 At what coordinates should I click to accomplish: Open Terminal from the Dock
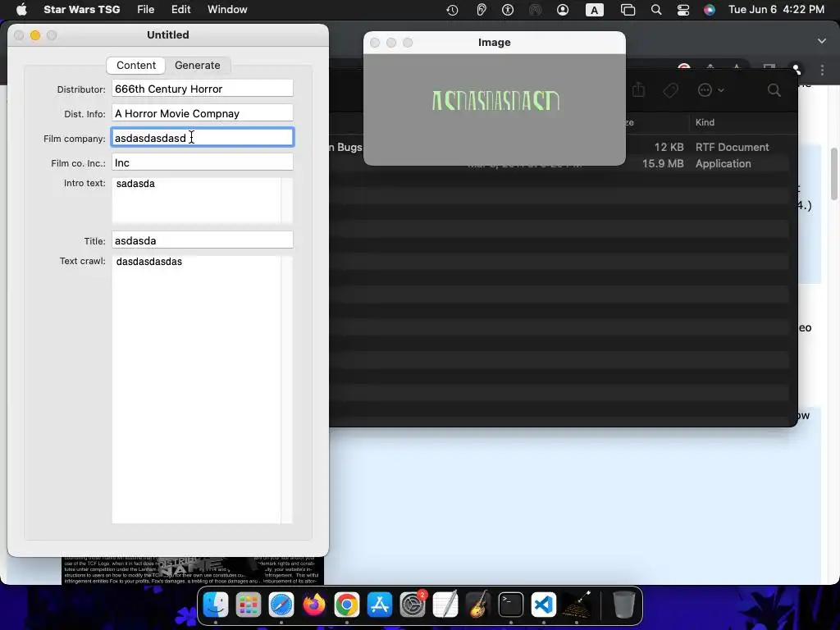[510, 605]
